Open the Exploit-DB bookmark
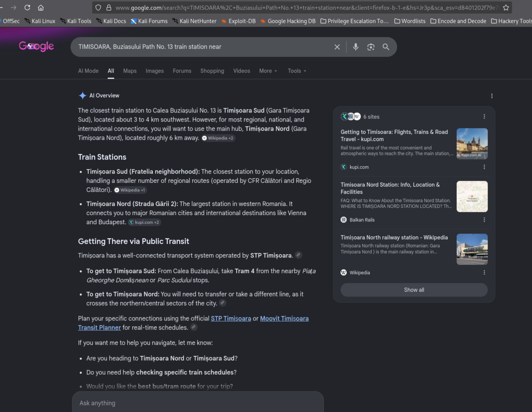The width and height of the screenshot is (532, 412). [x=238, y=21]
